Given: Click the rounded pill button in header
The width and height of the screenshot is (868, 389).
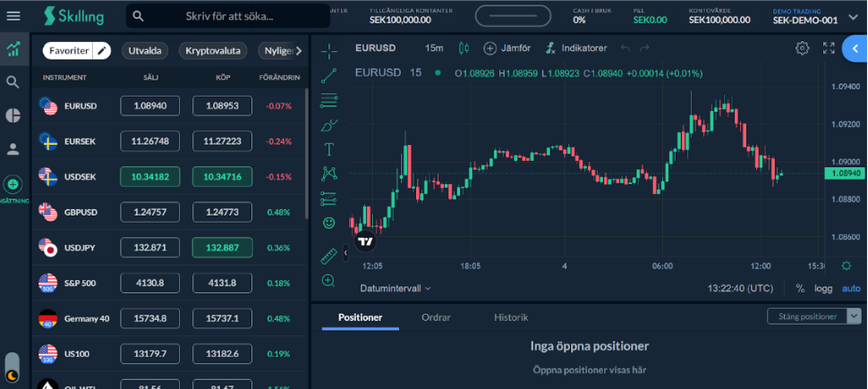Looking at the screenshot, I should pyautogui.click(x=513, y=16).
